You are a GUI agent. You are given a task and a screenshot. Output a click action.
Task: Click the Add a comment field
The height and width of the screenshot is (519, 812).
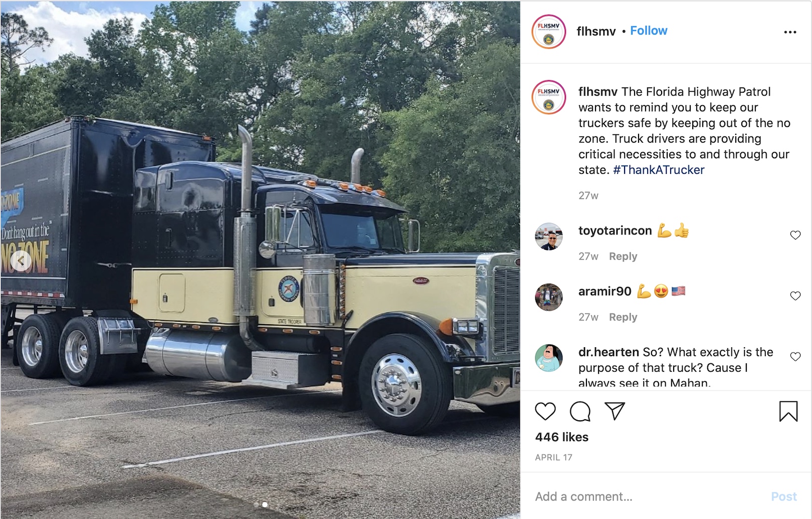click(647, 496)
